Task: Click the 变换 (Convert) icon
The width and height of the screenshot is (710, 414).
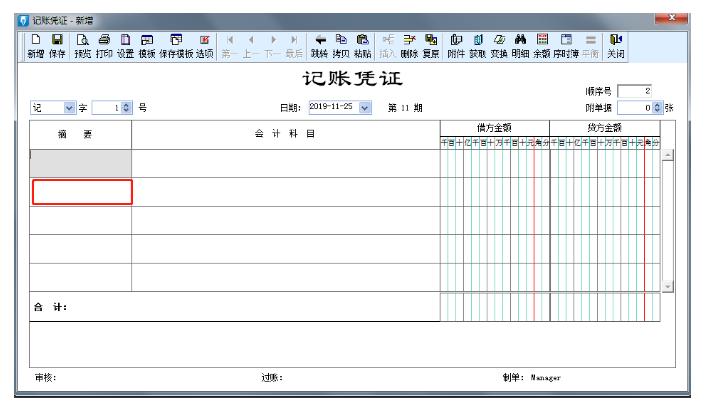Action: point(499,46)
